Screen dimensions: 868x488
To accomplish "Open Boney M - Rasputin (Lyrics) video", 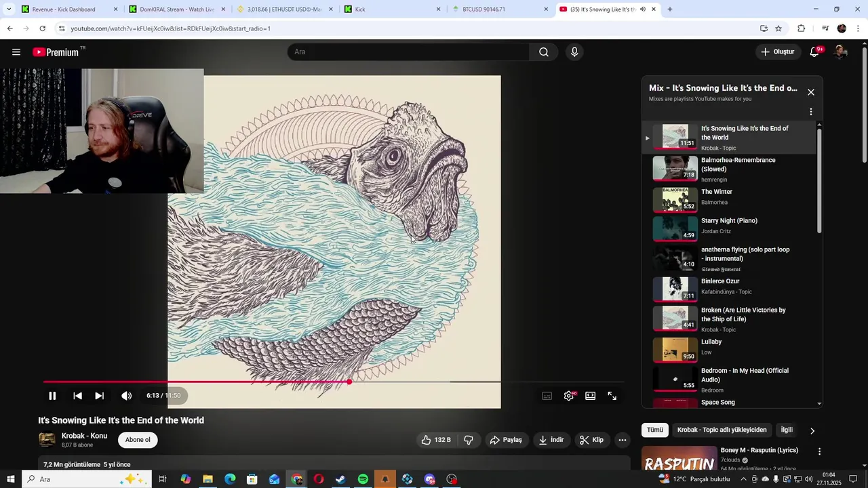I will pos(759,450).
